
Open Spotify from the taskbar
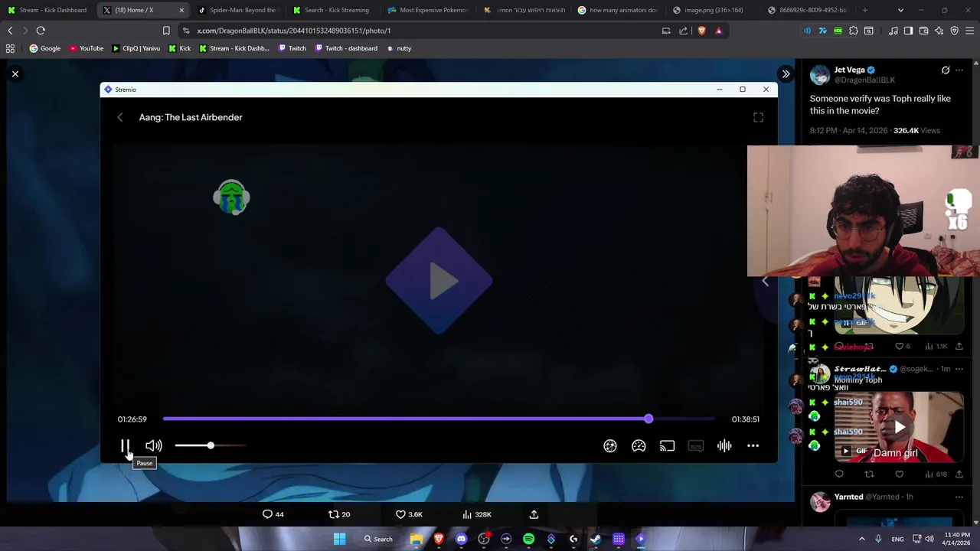tap(528, 539)
